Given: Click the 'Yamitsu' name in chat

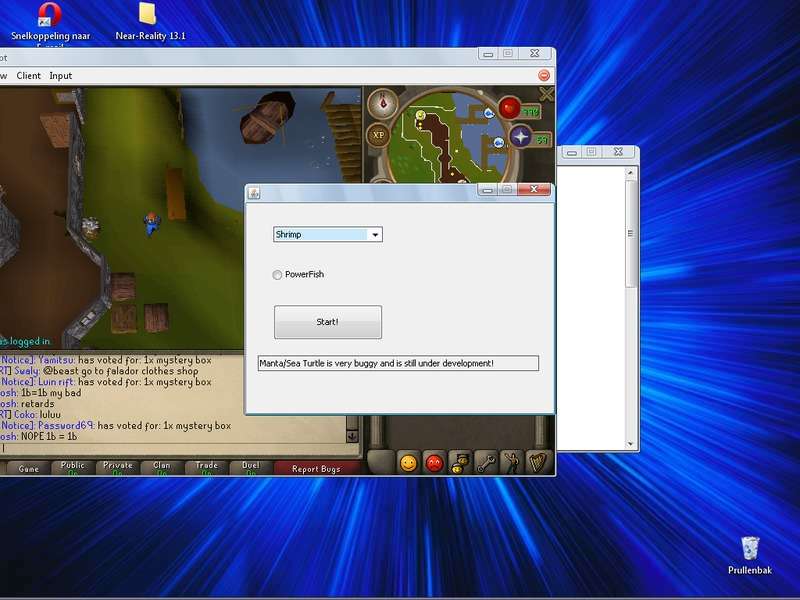Looking at the screenshot, I should coord(57,360).
